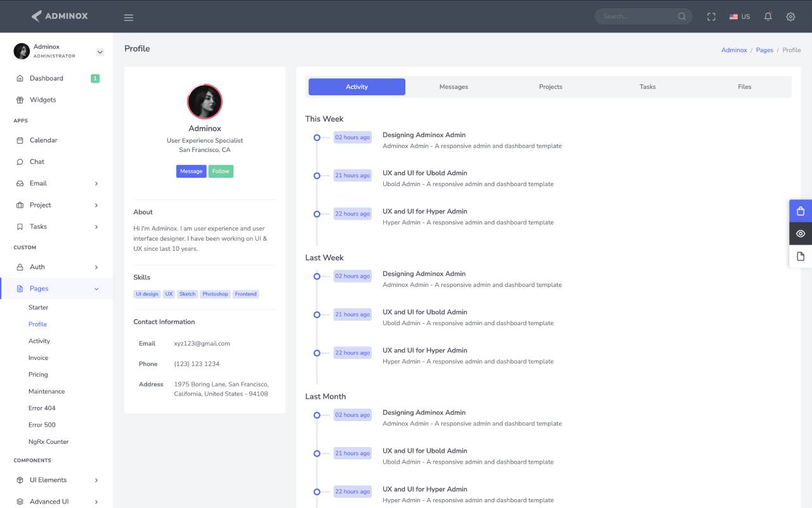The width and height of the screenshot is (812, 508).
Task: Open the Pricing page in sidebar
Action: [x=38, y=375]
